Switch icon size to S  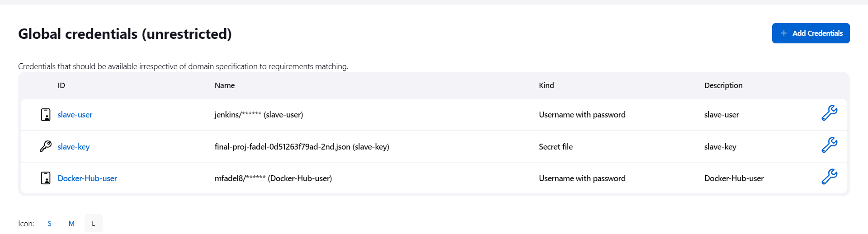(x=50, y=223)
